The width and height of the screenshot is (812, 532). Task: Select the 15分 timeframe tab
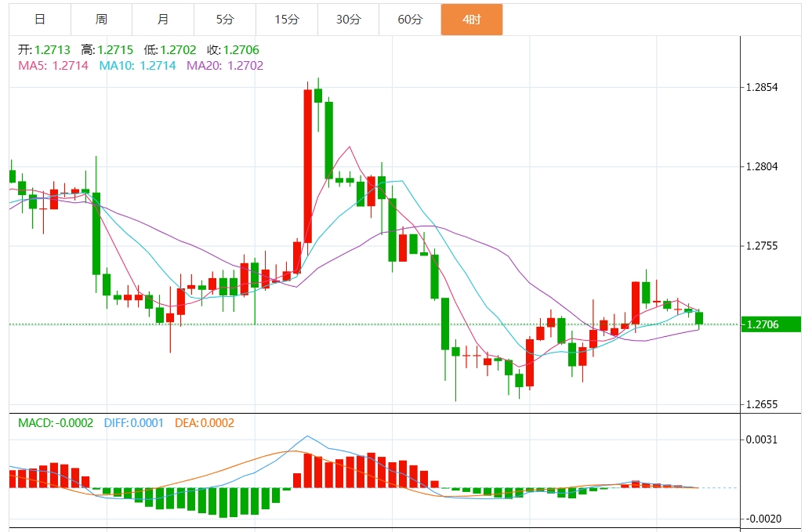click(286, 20)
